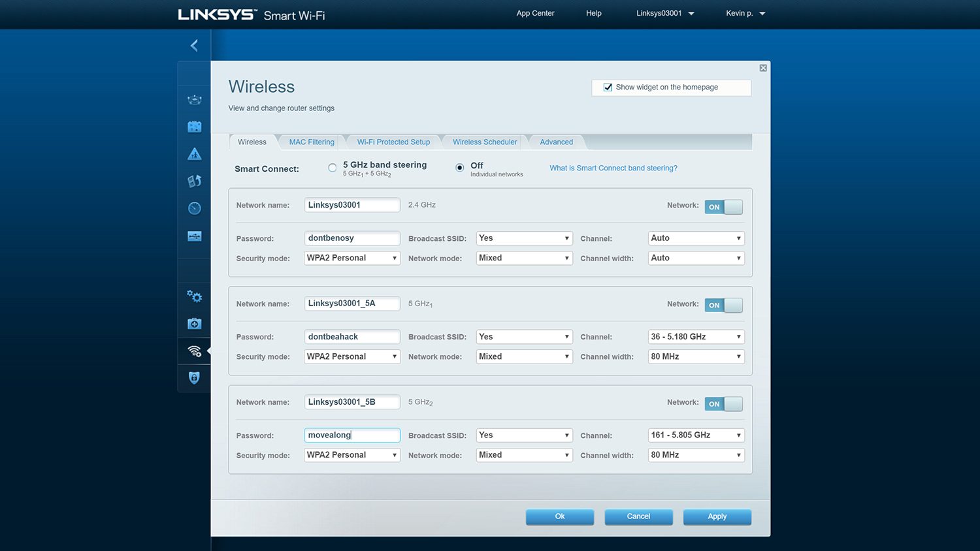Click the Ok button

click(560, 516)
